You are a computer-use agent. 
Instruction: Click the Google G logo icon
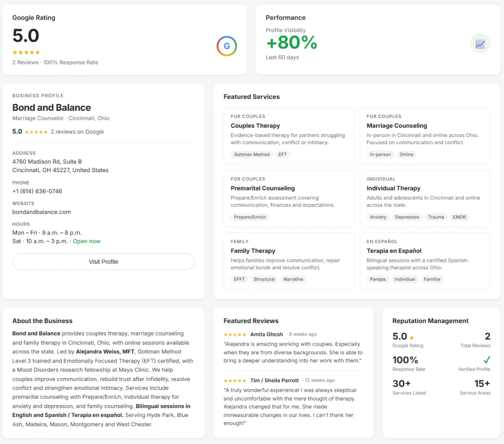click(x=227, y=46)
